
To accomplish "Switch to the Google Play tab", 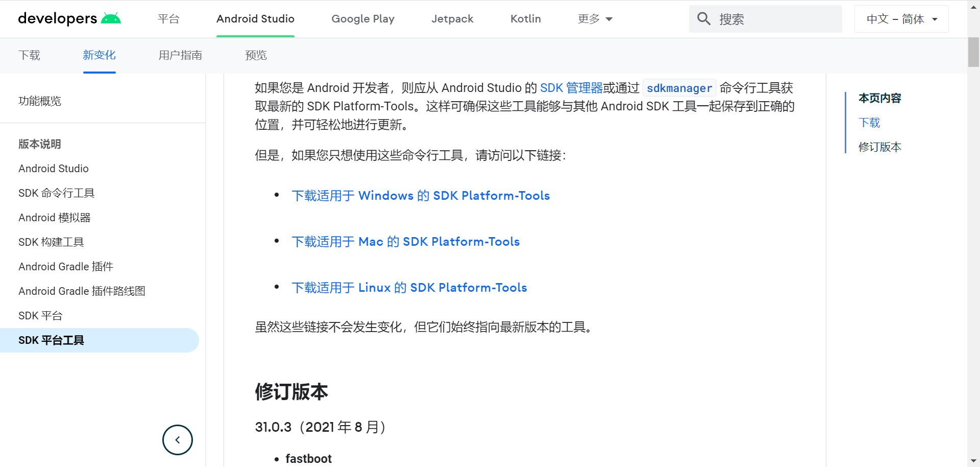I will 363,19.
